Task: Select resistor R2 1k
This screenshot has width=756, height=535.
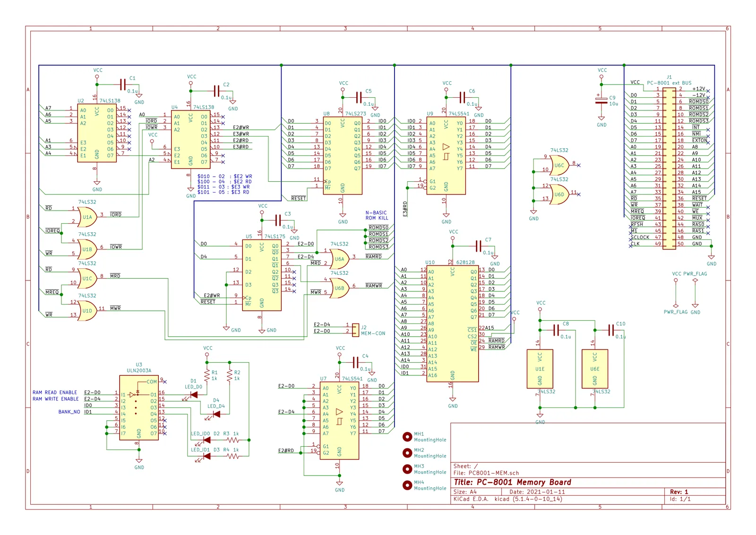Action: tap(230, 375)
